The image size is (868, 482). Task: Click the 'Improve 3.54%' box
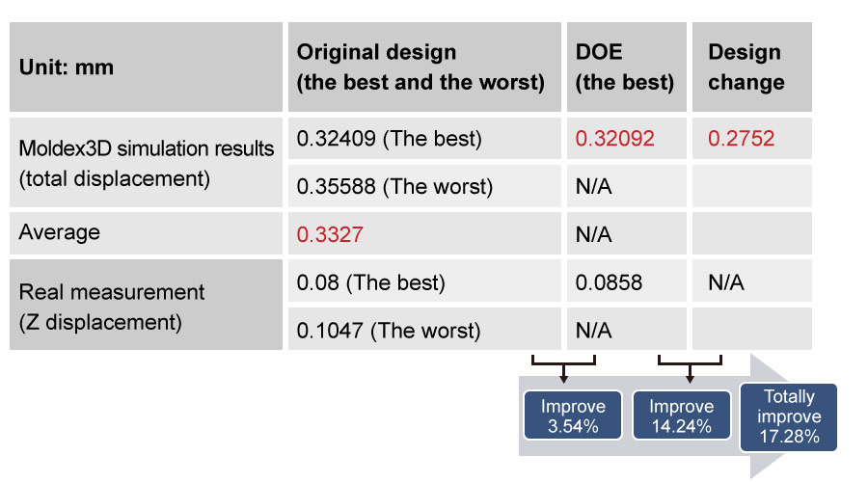(x=573, y=415)
